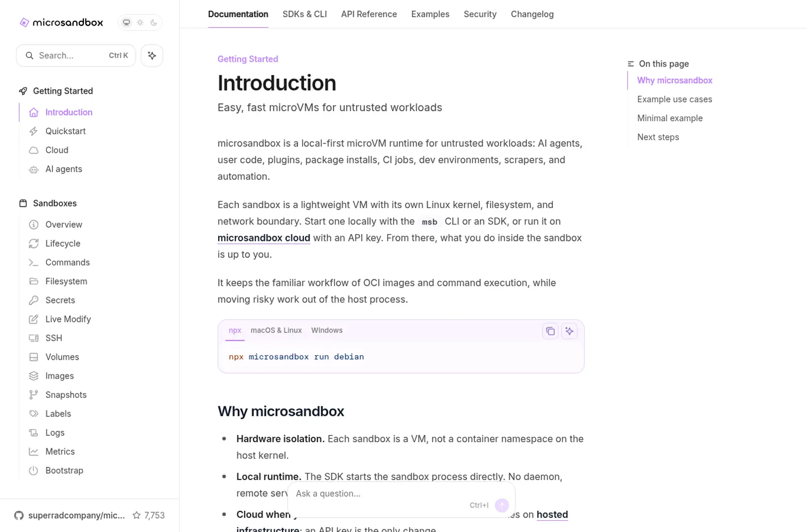
Task: Jump to Minimal example section
Action: (x=670, y=118)
